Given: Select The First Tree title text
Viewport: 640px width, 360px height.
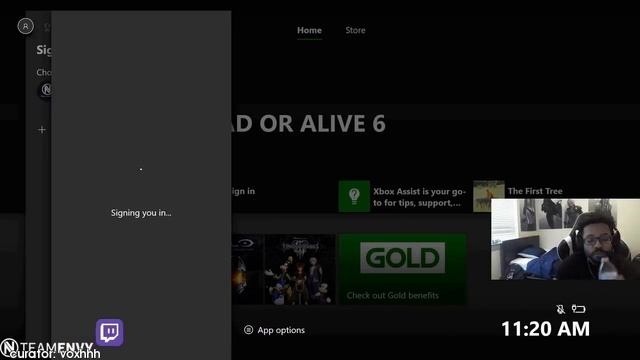Looking at the screenshot, I should (x=535, y=191).
